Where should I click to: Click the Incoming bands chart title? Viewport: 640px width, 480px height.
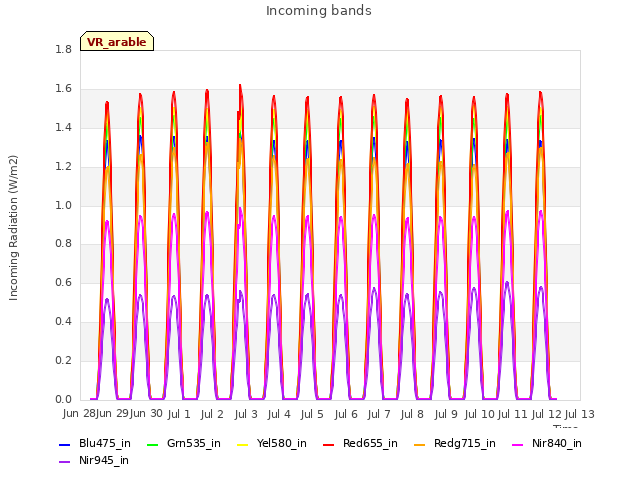click(319, 11)
